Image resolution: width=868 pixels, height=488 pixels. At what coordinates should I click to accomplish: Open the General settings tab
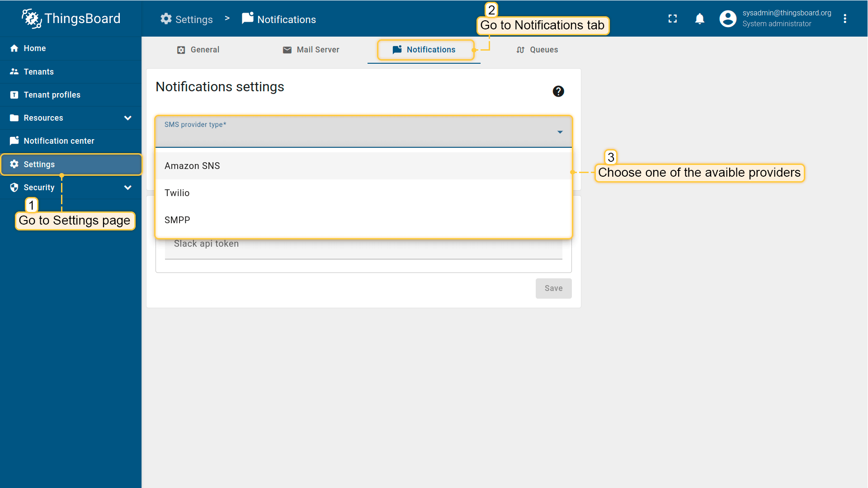pos(198,50)
